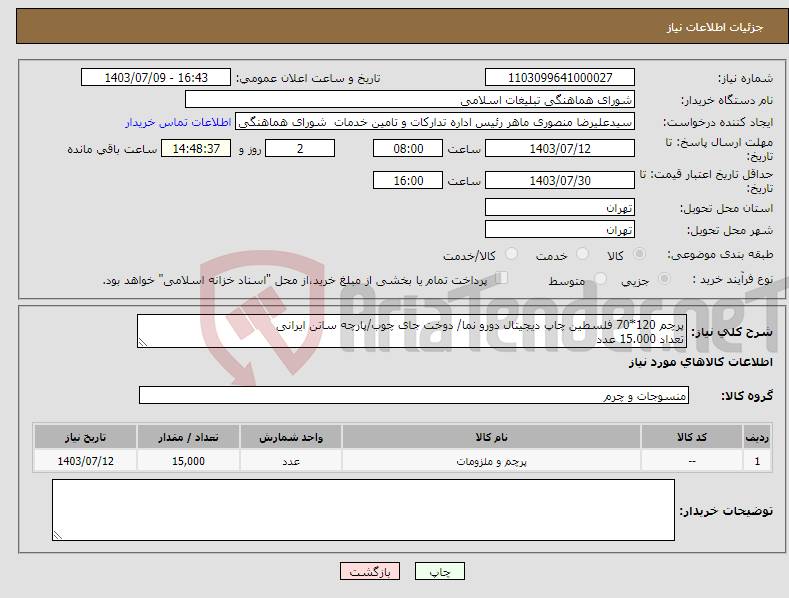Click the کد کالا column header
789x598 pixels.
(692, 437)
